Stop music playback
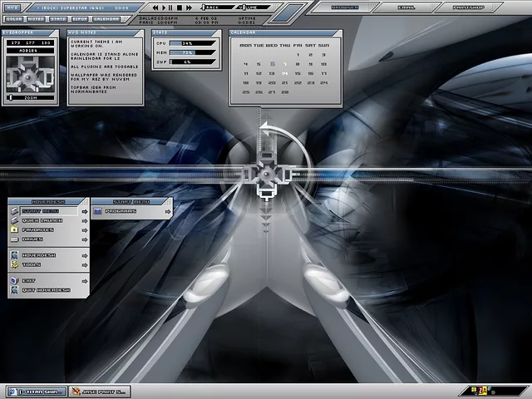The image size is (532, 399). 179,7
